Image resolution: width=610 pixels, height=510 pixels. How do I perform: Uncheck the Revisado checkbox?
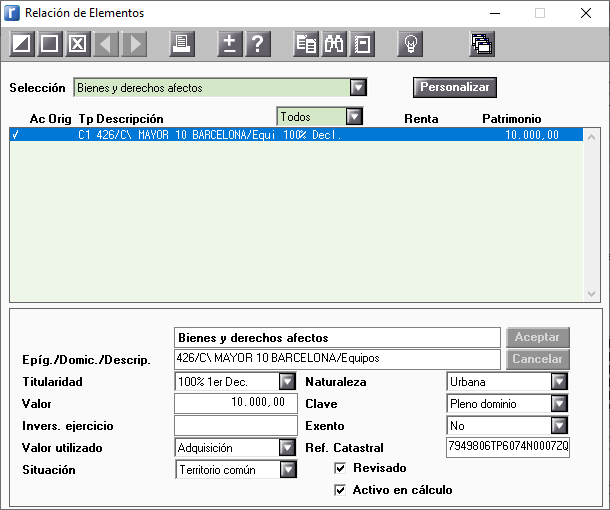coord(340,468)
